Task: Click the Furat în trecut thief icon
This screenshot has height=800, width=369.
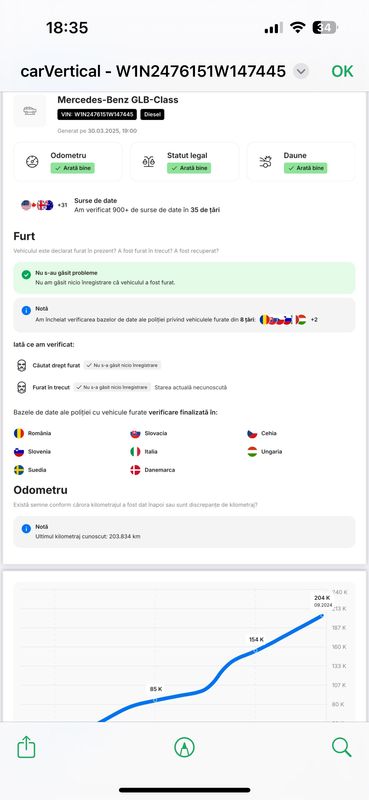Action: pos(21,387)
